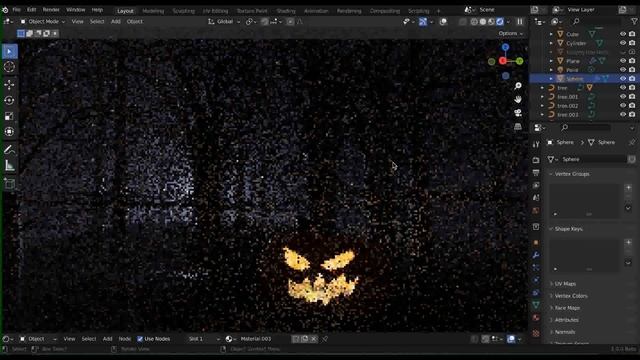This screenshot has height=360, width=640.
Task: Open the Global transform orientation dropdown
Action: tap(224, 22)
